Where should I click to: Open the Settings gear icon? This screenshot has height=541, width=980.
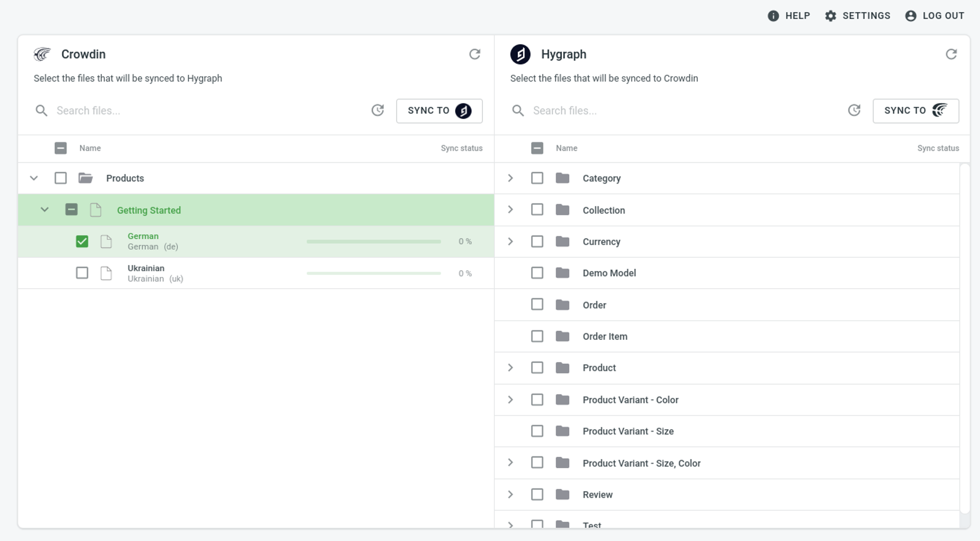[x=830, y=16]
